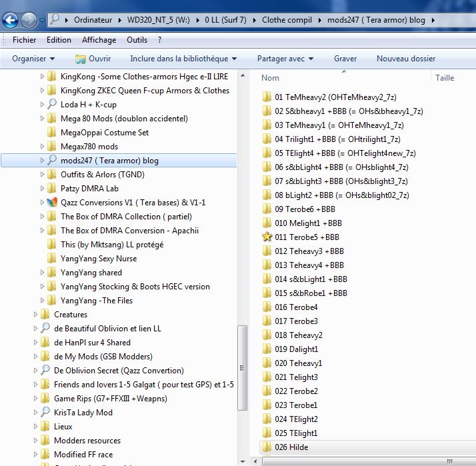The height and width of the screenshot is (466, 476).
Task: Sort files by the Nom column header
Action: (271, 78)
